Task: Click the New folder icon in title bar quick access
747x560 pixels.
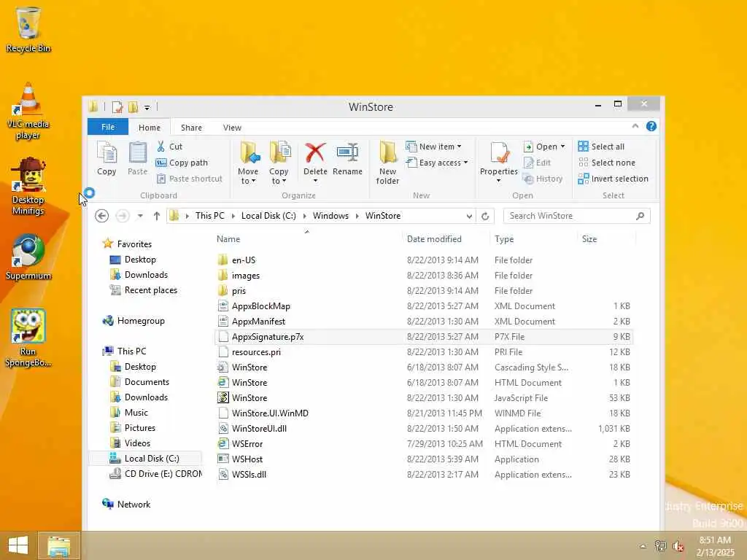Action: [x=133, y=107]
